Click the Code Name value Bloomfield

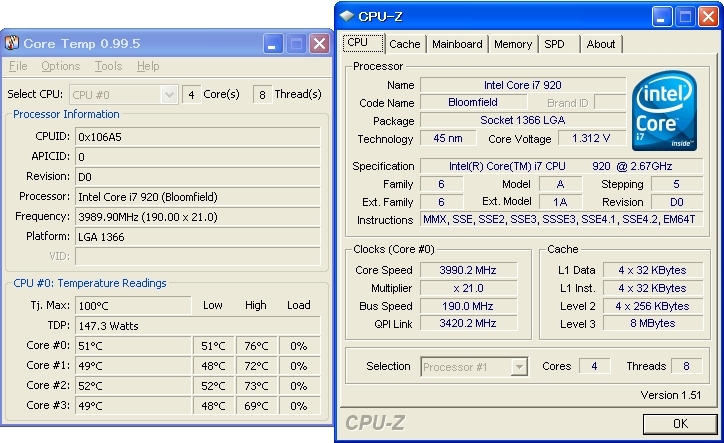click(x=473, y=102)
